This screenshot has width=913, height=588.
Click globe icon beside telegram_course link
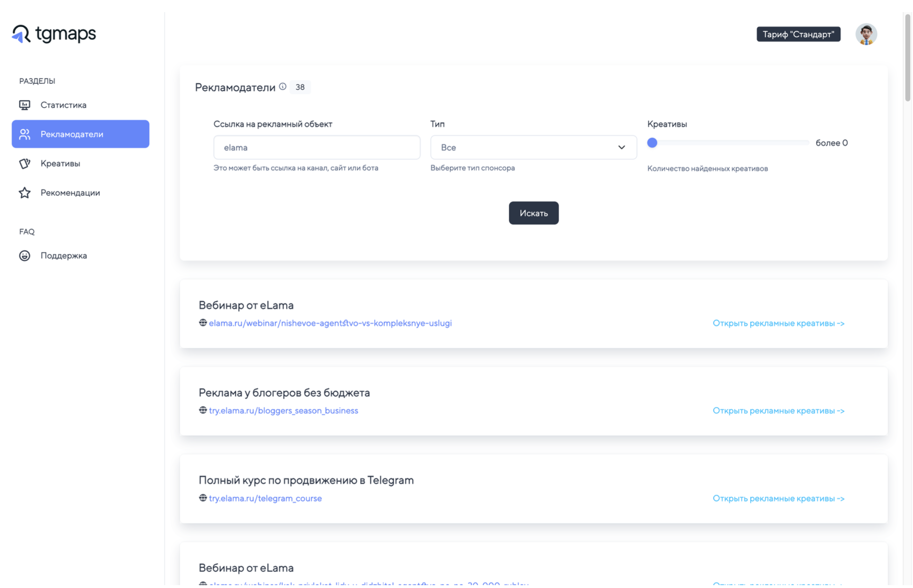[203, 498]
